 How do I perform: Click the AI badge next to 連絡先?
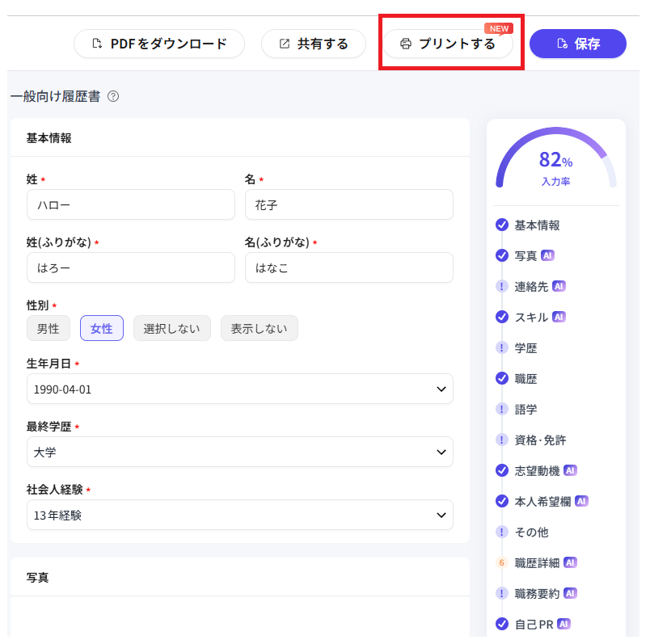click(x=559, y=286)
